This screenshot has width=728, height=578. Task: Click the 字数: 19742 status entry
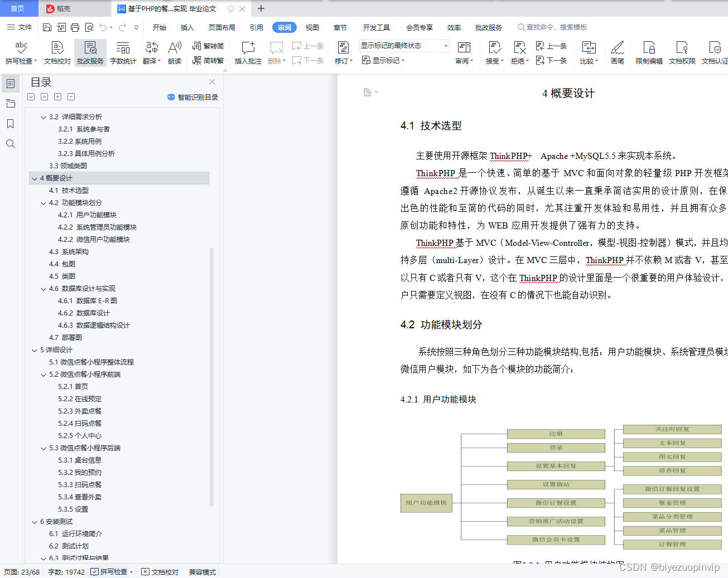(x=66, y=572)
